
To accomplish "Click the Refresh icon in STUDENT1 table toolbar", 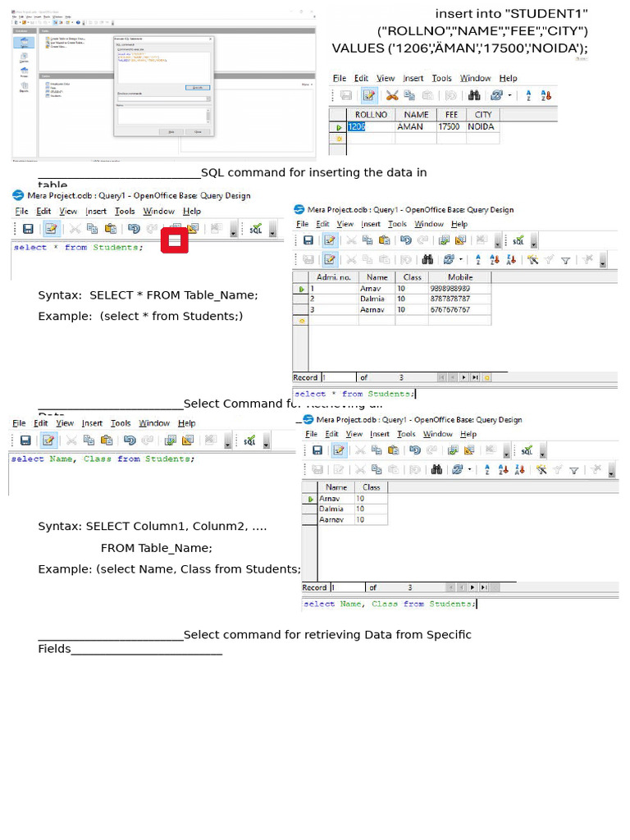I will [x=496, y=96].
